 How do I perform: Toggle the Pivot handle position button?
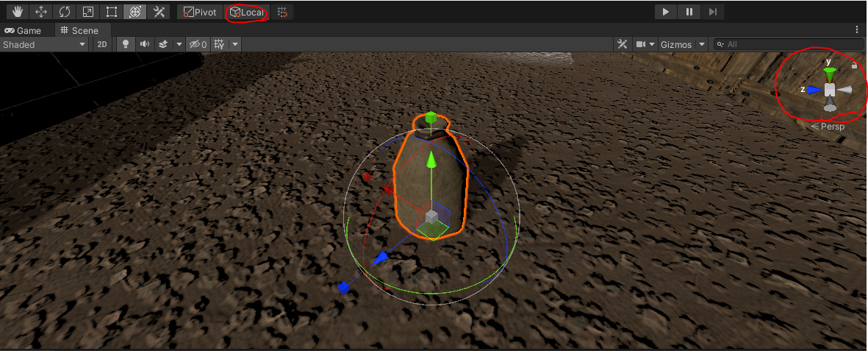[200, 12]
